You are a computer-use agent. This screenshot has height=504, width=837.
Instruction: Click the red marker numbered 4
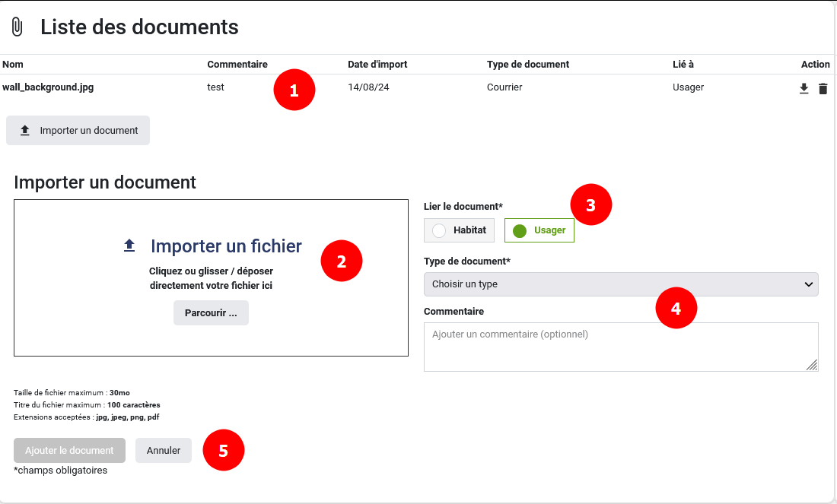(x=676, y=308)
